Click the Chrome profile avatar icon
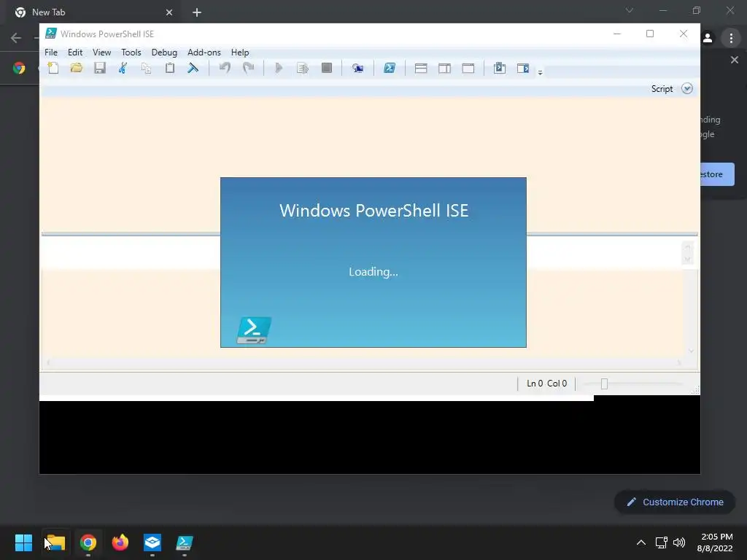The height and width of the screenshot is (560, 747). (708, 38)
